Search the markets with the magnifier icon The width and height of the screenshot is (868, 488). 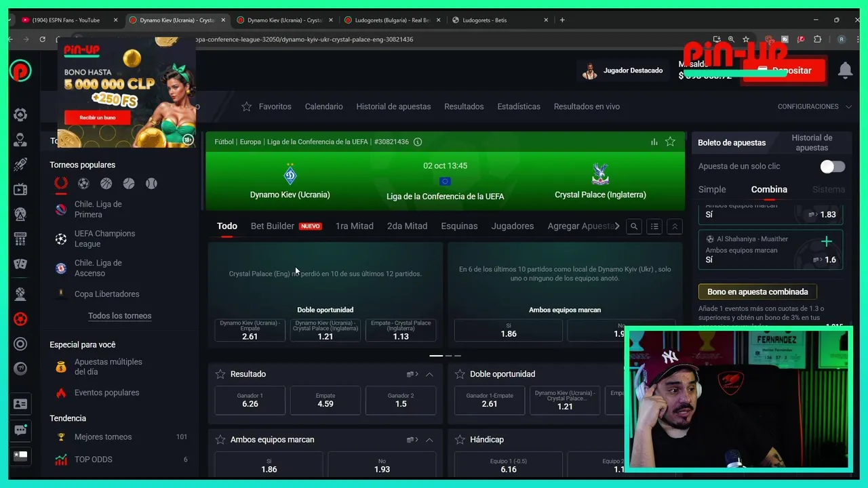pos(634,226)
